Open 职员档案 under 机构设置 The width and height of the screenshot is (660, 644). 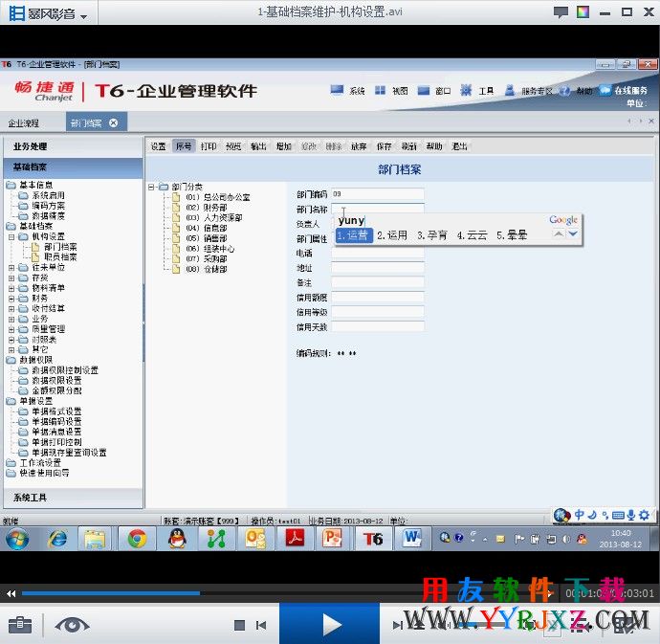60,256
